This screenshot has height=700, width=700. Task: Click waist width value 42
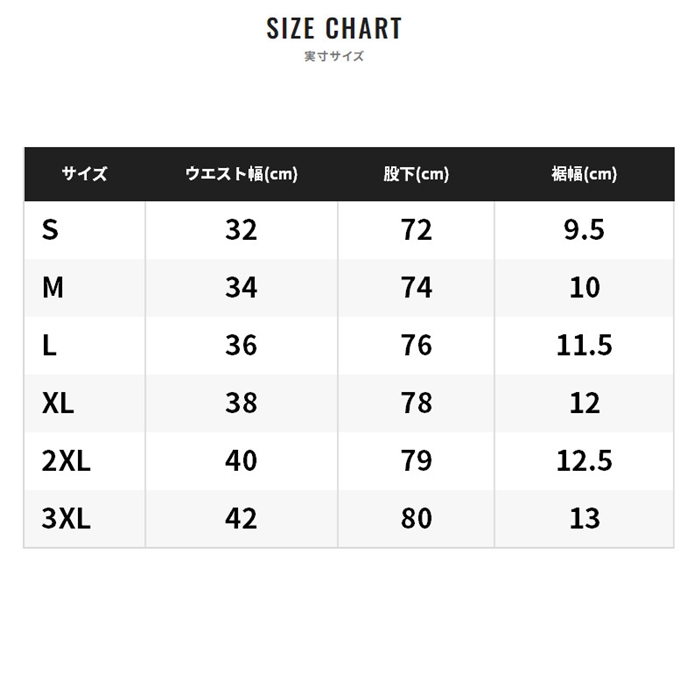[x=241, y=518]
